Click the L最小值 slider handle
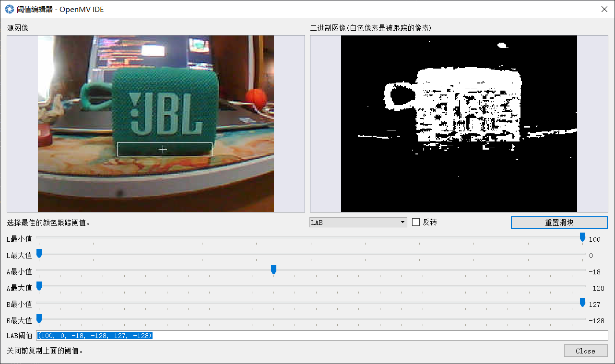615x364 pixels. (x=582, y=237)
